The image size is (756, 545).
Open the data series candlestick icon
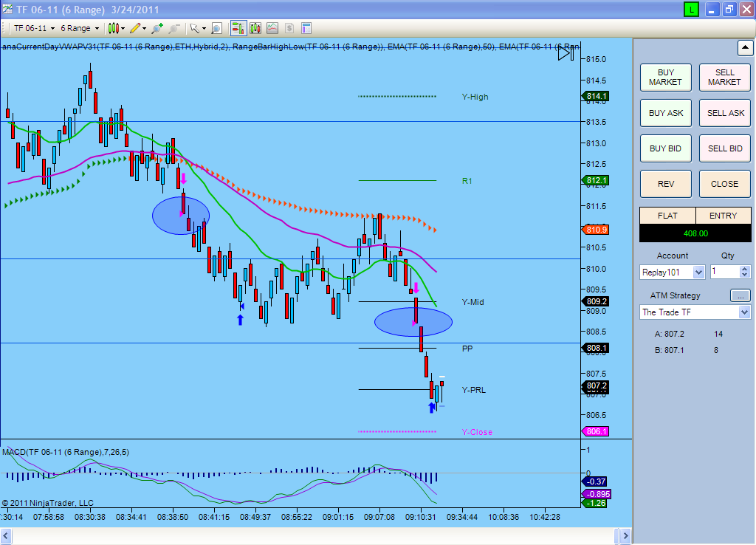(x=255, y=29)
